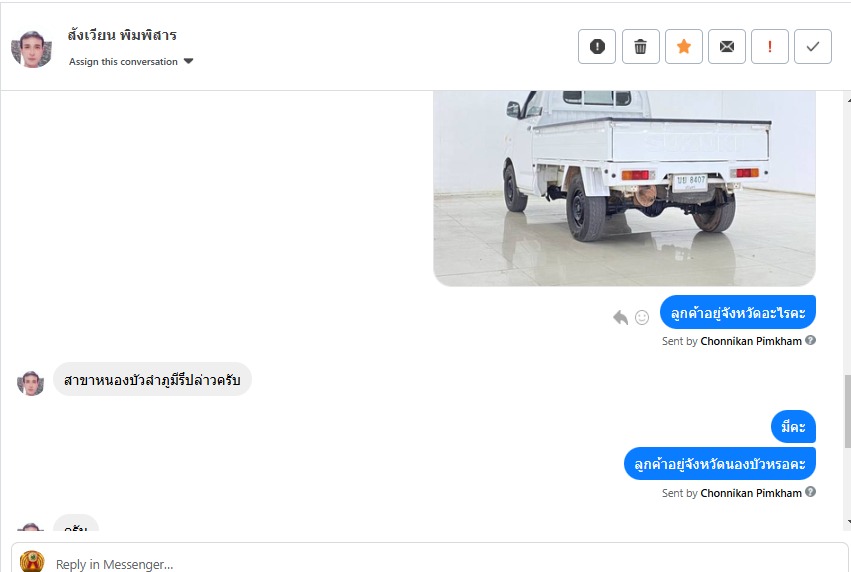Open the white Suzuki truck photo
The height and width of the screenshot is (572, 851).
(624, 188)
